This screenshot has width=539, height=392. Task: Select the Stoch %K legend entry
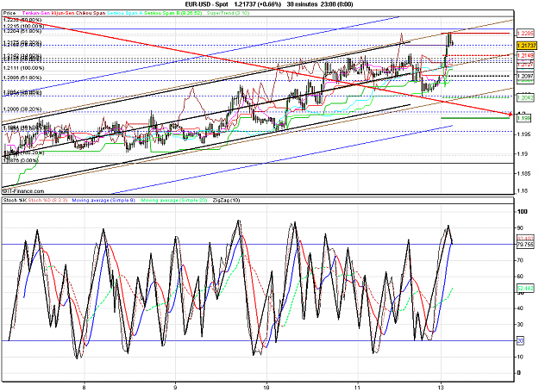(x=16, y=200)
